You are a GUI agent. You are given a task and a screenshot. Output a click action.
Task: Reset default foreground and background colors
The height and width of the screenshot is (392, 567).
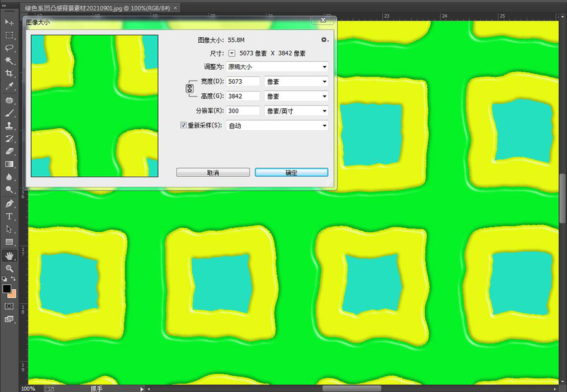tap(4, 279)
